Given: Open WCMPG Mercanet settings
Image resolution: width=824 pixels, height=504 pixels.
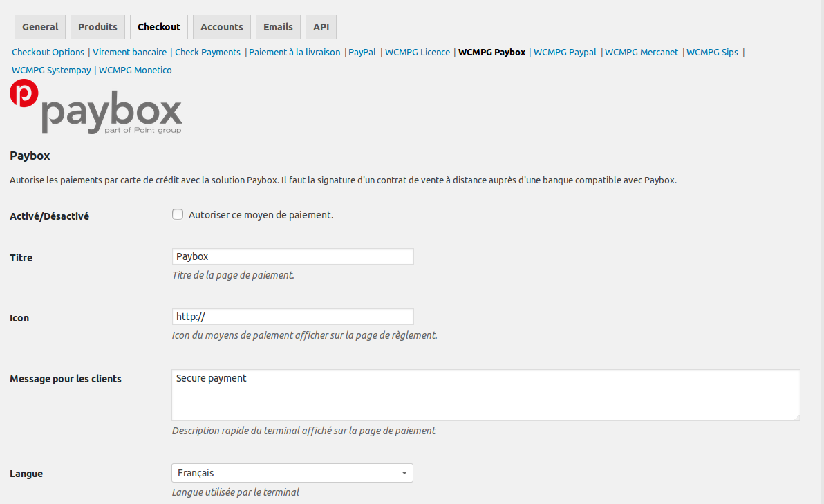Looking at the screenshot, I should (x=641, y=52).
